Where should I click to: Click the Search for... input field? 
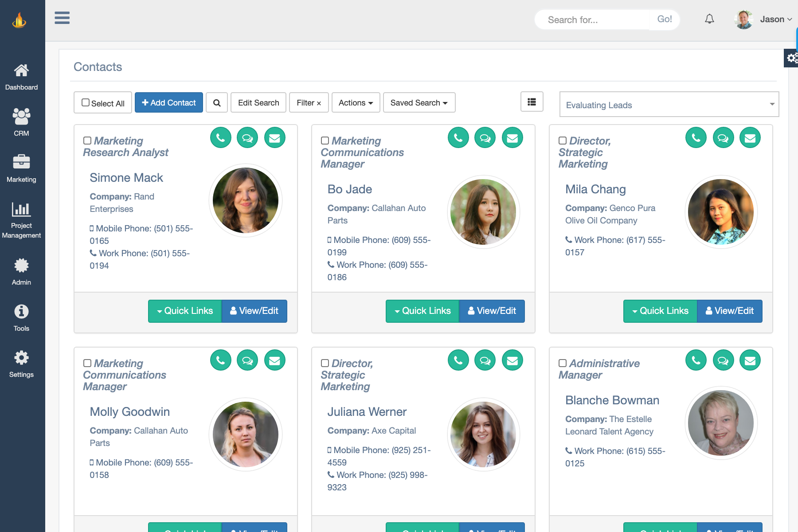(x=592, y=20)
